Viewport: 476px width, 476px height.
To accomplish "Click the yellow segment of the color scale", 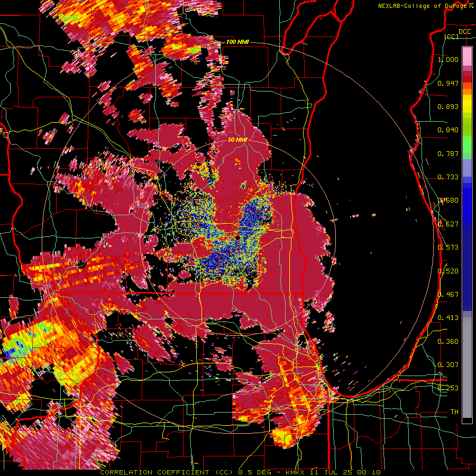I will click(467, 104).
